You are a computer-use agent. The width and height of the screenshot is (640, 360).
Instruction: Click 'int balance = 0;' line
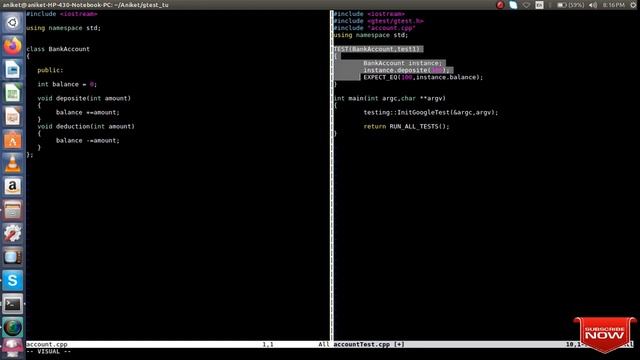pyautogui.click(x=67, y=84)
